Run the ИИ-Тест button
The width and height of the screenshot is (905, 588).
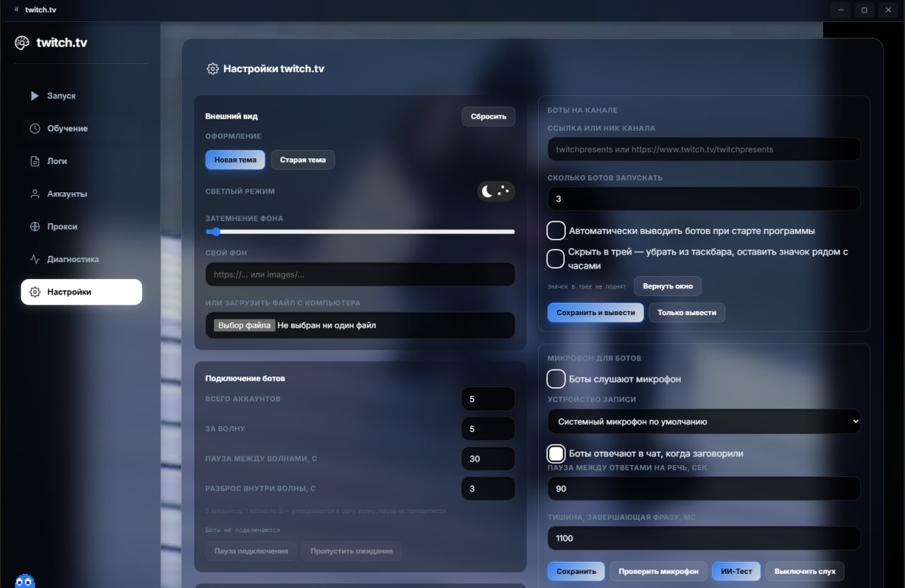[x=736, y=571]
